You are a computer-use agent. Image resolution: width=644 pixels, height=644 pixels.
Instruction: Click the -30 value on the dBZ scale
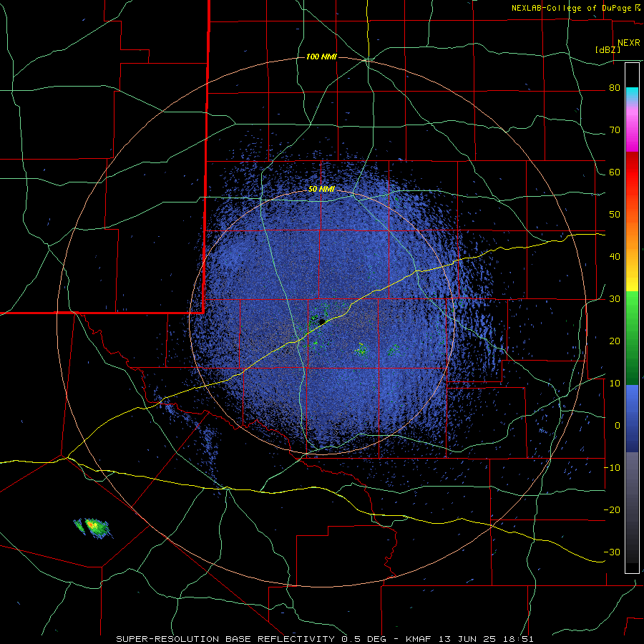point(613,552)
